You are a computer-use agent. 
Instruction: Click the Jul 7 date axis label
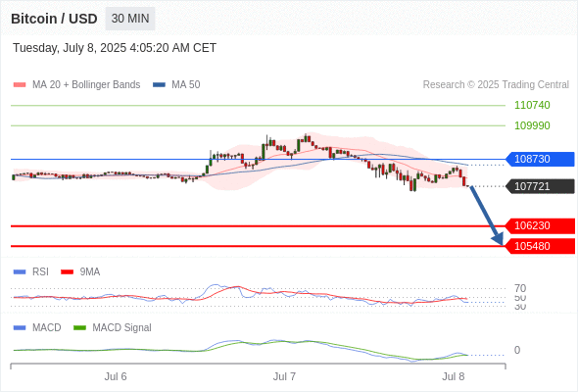284,377
